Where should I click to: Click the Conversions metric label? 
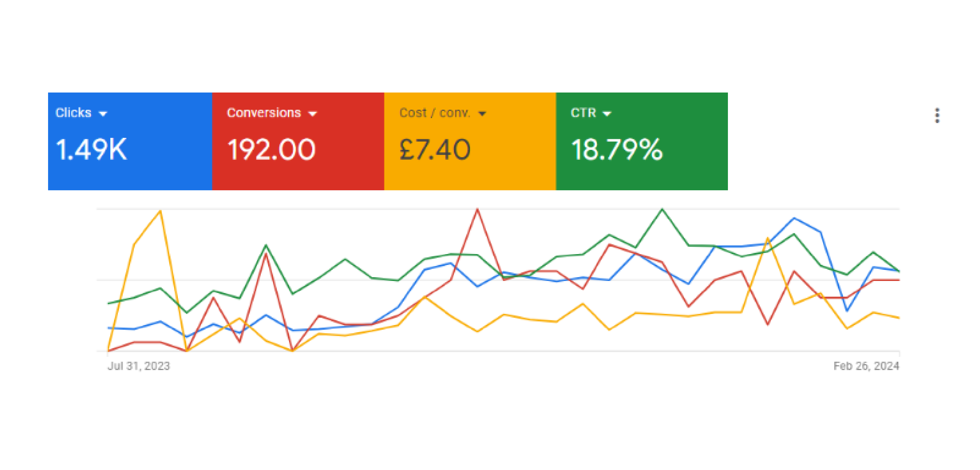263,113
